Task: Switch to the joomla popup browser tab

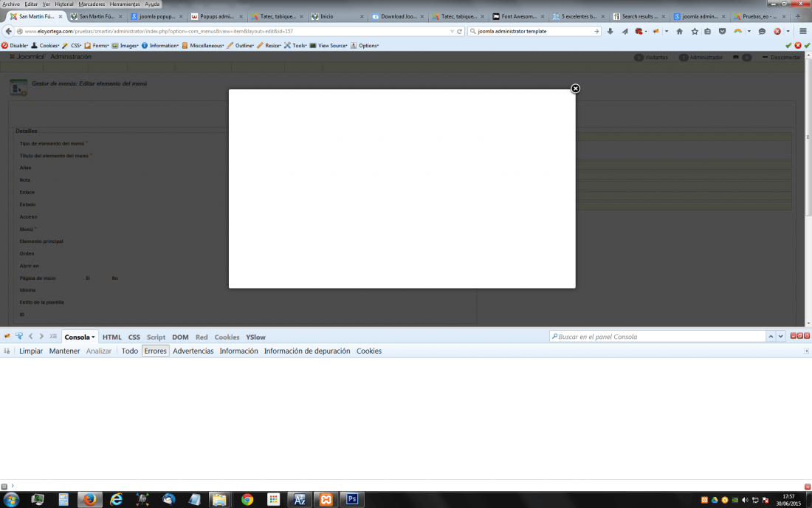Action: (x=156, y=16)
